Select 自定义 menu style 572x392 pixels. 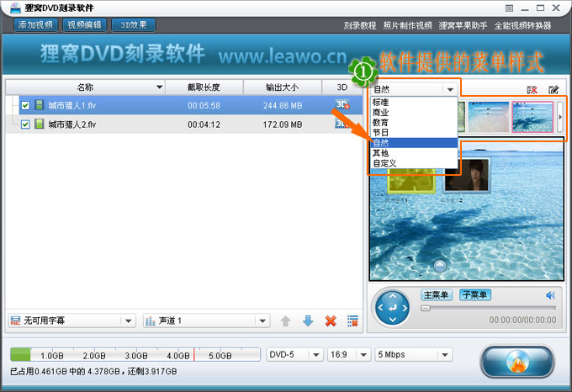414,163
